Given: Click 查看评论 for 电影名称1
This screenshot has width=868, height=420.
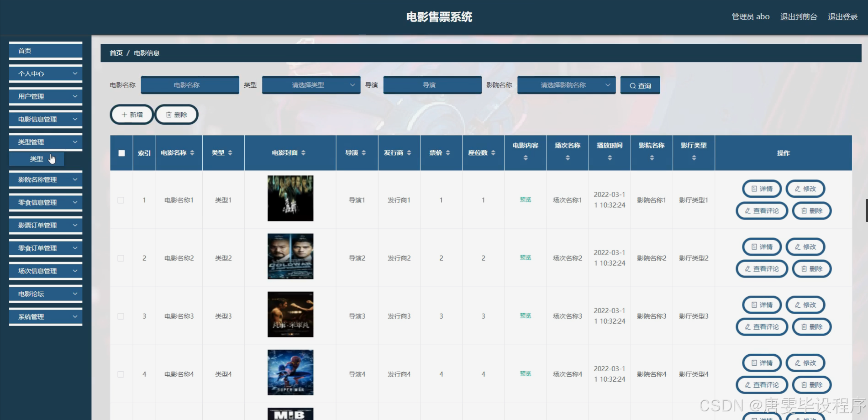Looking at the screenshot, I should [762, 210].
